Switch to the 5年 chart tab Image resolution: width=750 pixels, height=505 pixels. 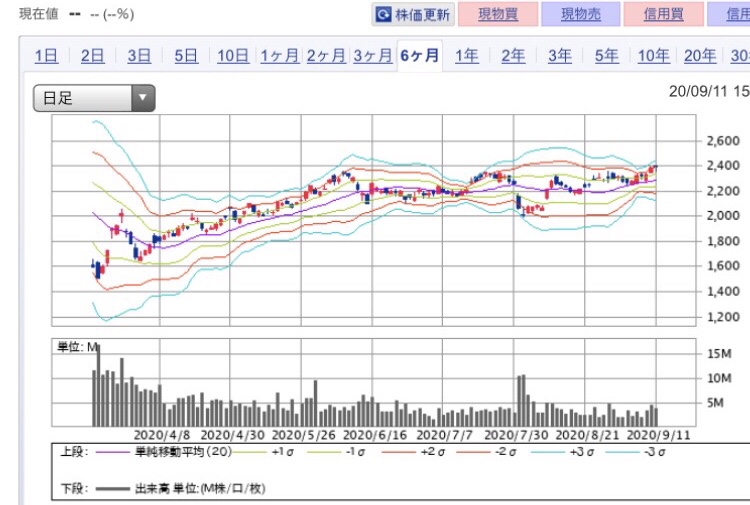607,56
